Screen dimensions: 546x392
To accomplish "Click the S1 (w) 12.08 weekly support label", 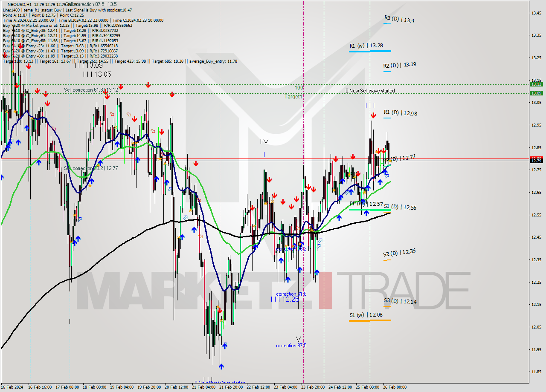I will click(366, 315).
